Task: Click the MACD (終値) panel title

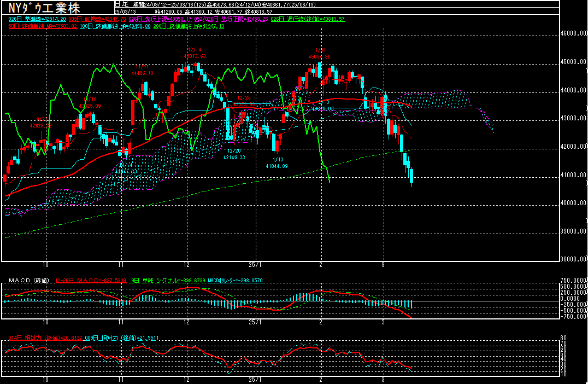Action: click(x=29, y=281)
